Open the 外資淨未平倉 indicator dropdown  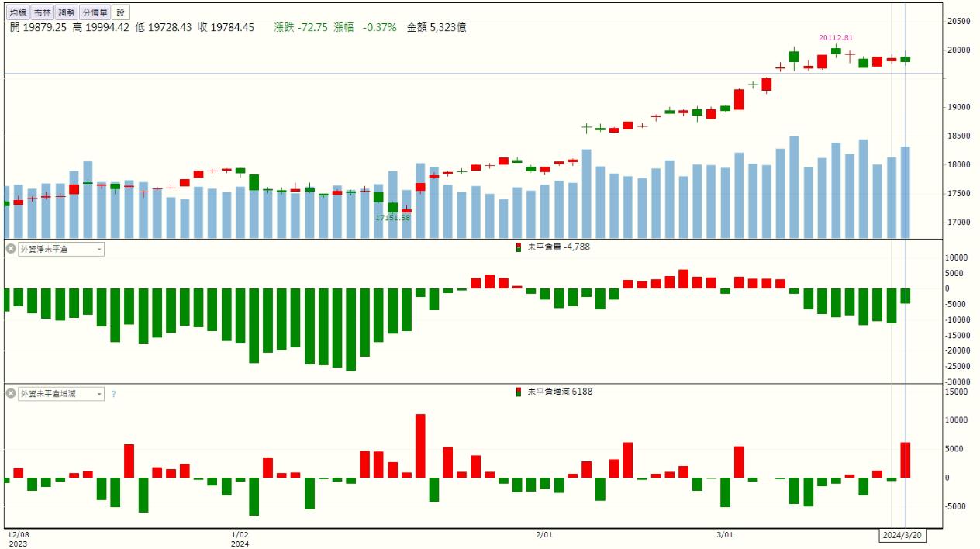click(61, 249)
